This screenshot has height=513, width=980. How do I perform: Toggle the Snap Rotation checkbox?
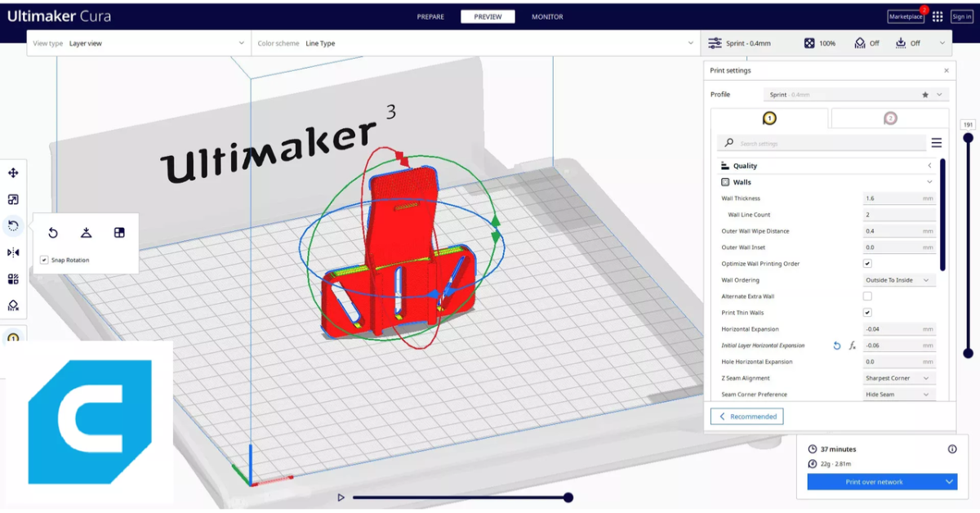[x=43, y=260]
